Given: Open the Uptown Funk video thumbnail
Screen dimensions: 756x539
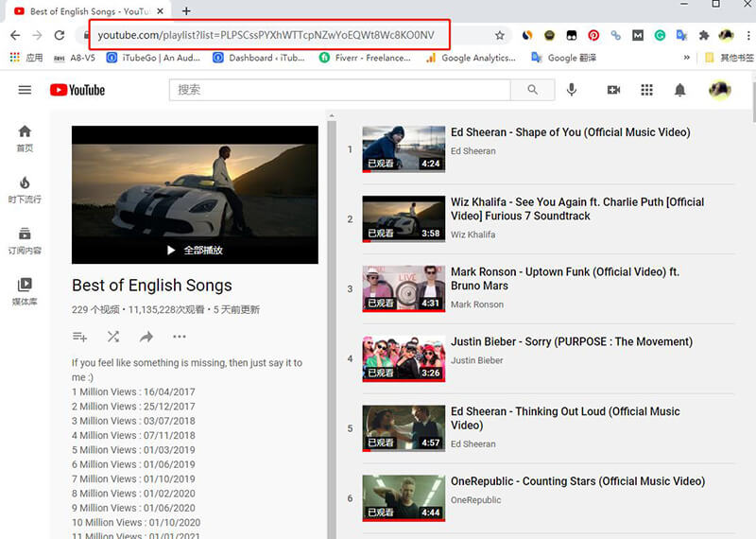Looking at the screenshot, I should (x=404, y=288).
